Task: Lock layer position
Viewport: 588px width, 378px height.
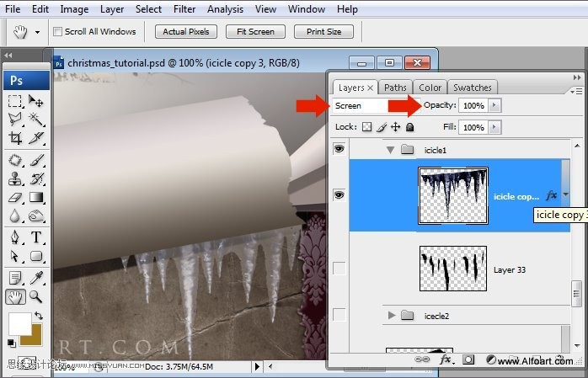Action: click(x=396, y=127)
